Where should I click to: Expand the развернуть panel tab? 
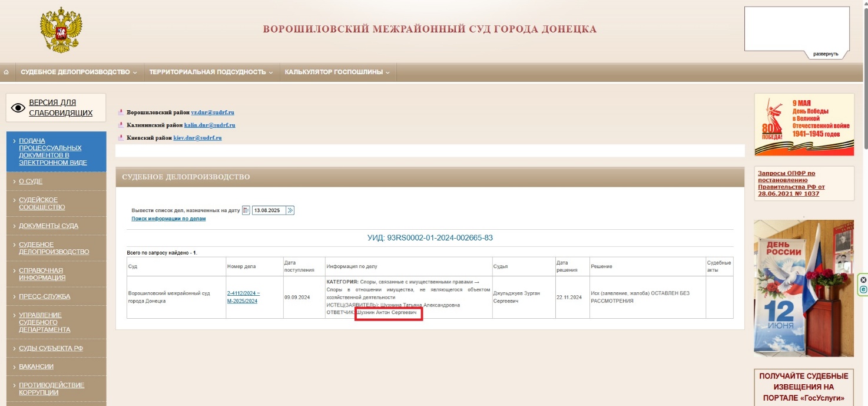point(826,54)
